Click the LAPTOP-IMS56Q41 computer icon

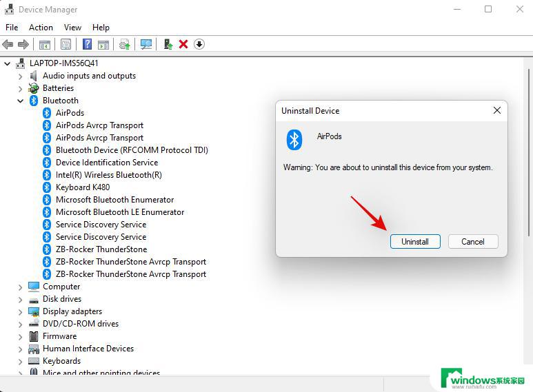[21, 63]
